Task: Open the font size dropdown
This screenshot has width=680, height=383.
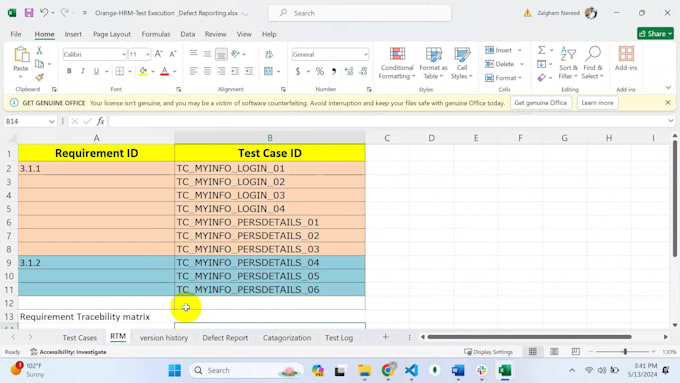Action: pos(147,55)
